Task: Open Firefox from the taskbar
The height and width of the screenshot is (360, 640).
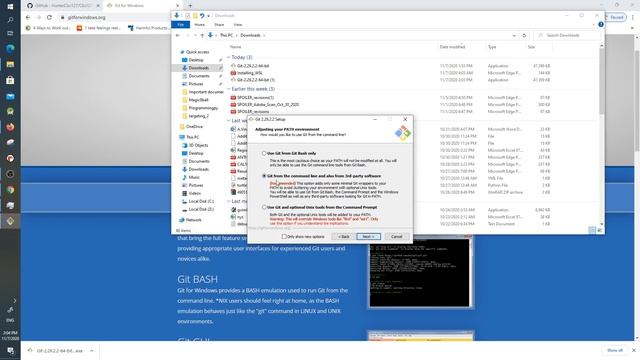Action: [x=10, y=127]
